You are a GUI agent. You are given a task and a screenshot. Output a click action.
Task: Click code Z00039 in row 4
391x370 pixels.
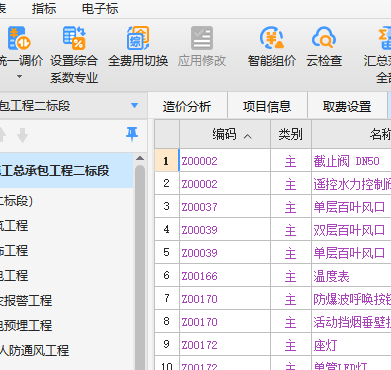tap(200, 230)
